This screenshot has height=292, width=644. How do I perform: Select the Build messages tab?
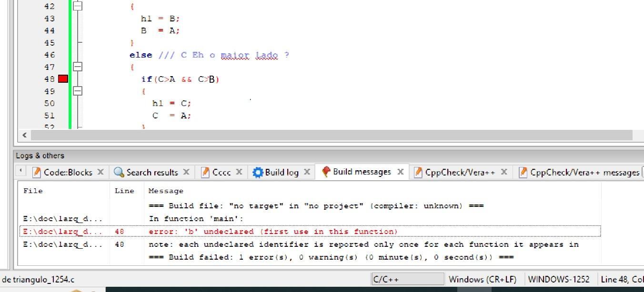click(x=356, y=172)
